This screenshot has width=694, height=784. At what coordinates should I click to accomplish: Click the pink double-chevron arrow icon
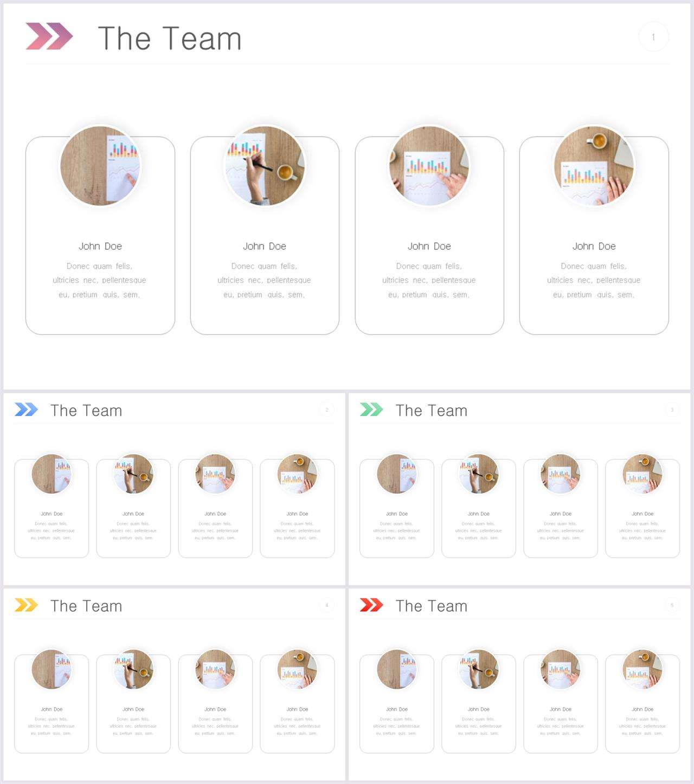(49, 37)
